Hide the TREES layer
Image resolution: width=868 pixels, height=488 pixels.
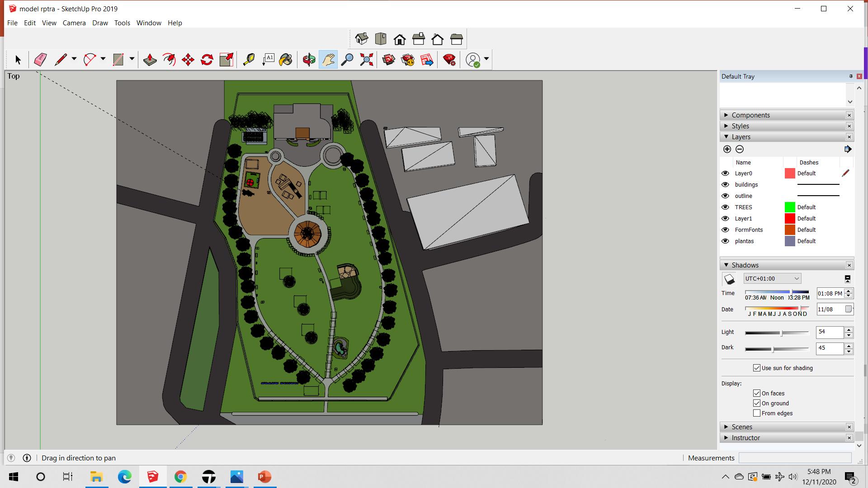(725, 207)
